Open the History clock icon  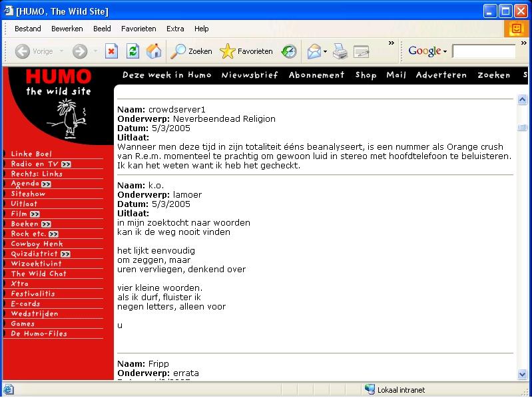click(289, 51)
